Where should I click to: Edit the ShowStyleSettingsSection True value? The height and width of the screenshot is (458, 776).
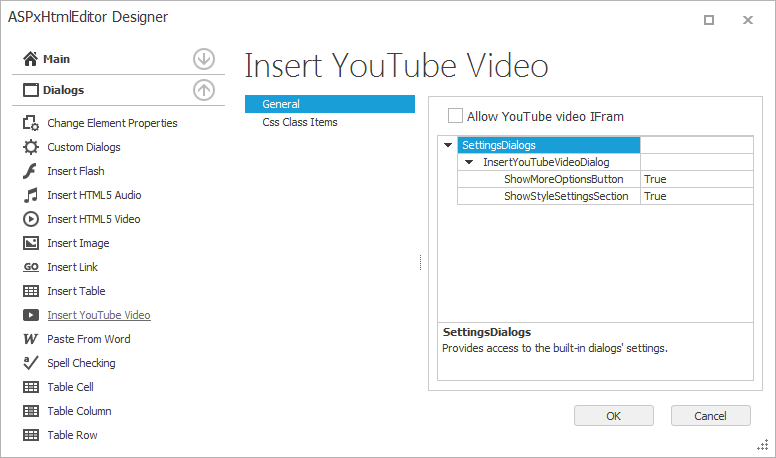697,196
